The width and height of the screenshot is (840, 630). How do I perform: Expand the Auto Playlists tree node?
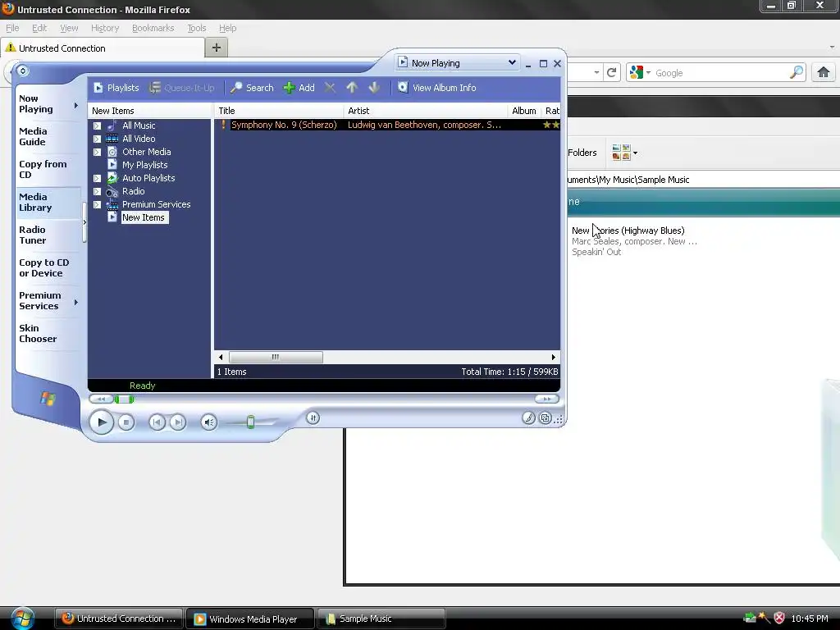click(x=97, y=178)
